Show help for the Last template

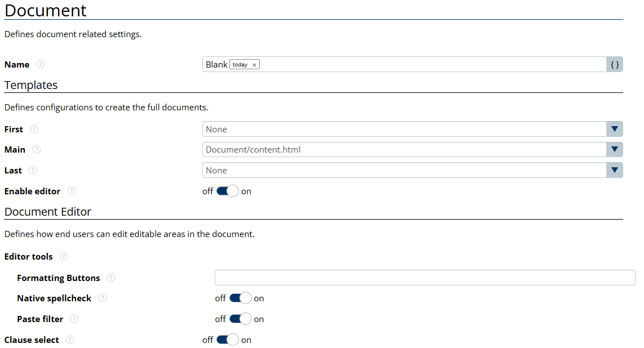[33, 170]
